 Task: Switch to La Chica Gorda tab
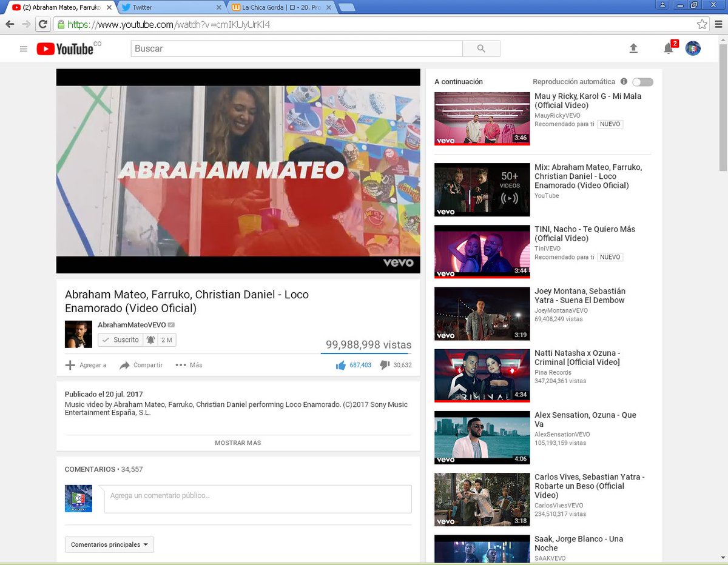click(281, 7)
